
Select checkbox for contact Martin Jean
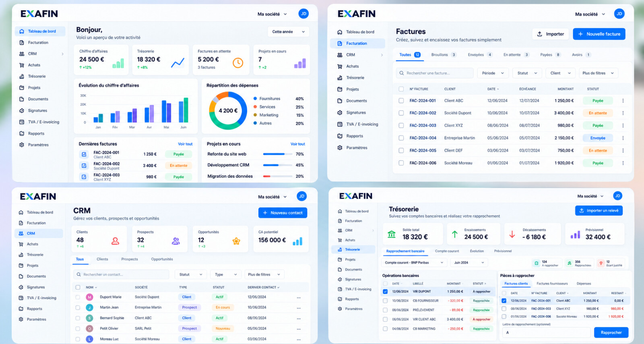click(78, 307)
